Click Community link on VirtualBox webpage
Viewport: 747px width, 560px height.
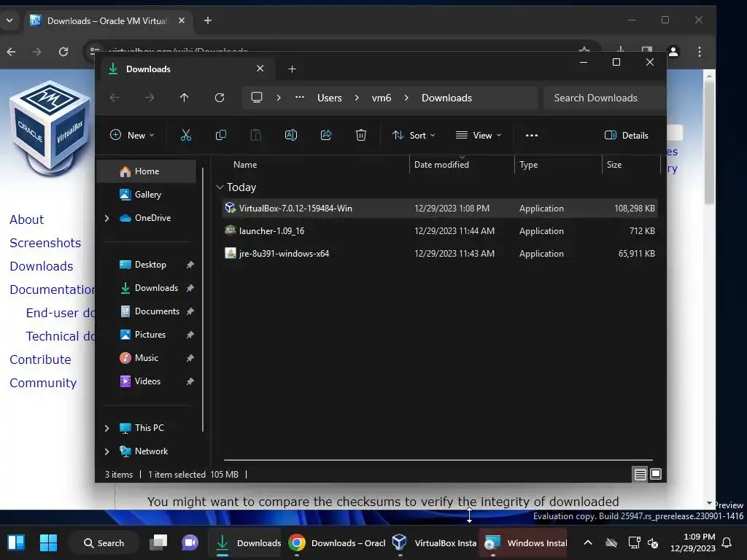[x=43, y=383]
